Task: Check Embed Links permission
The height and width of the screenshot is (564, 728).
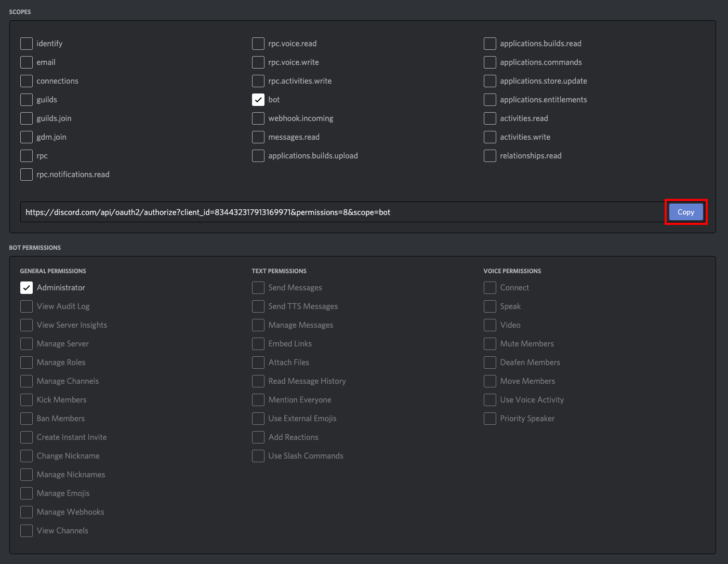Action: coord(258,344)
